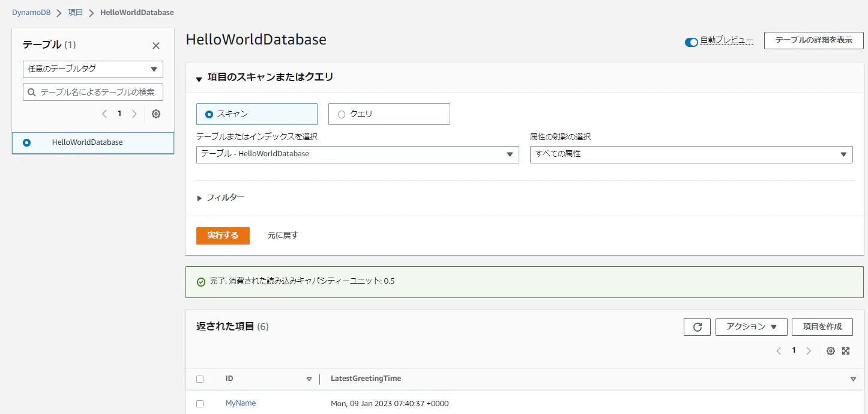Open returned items table preferences gear
This screenshot has height=414, width=868.
[x=831, y=351]
